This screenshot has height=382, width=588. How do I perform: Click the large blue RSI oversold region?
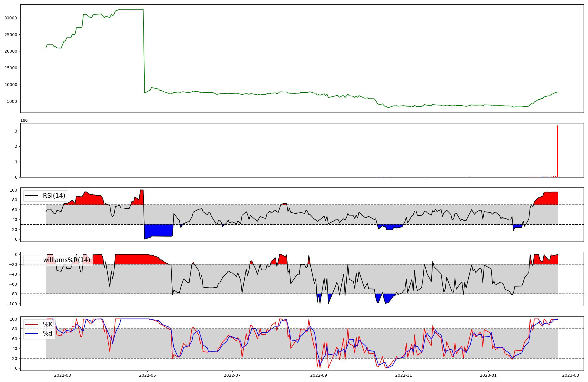tap(158, 231)
